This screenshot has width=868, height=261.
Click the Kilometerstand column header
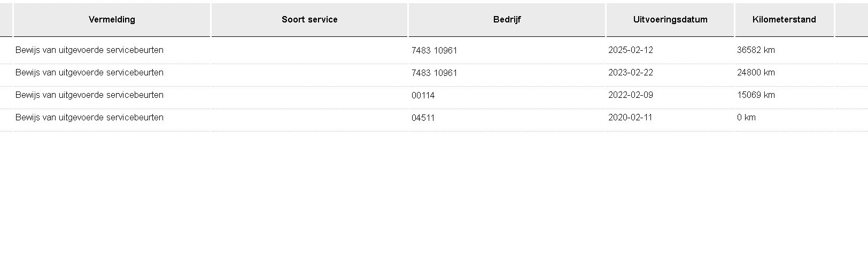coord(784,20)
